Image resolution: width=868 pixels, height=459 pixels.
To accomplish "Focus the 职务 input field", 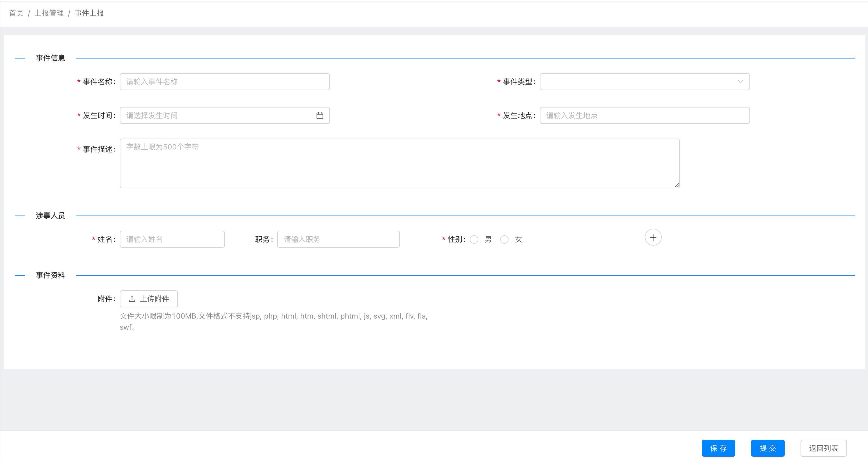I will click(x=338, y=239).
